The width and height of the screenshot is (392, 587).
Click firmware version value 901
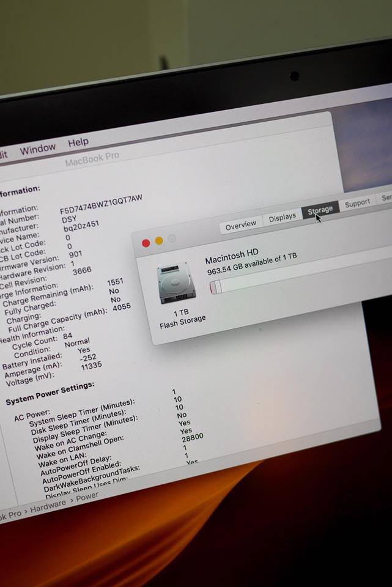tap(75, 254)
